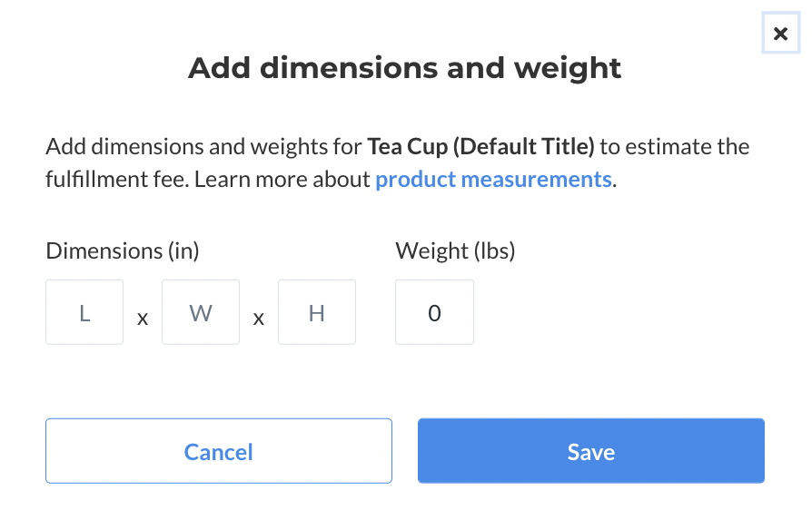The image size is (812, 530).
Task: Cancel adding dimensions and weight
Action: 219,451
